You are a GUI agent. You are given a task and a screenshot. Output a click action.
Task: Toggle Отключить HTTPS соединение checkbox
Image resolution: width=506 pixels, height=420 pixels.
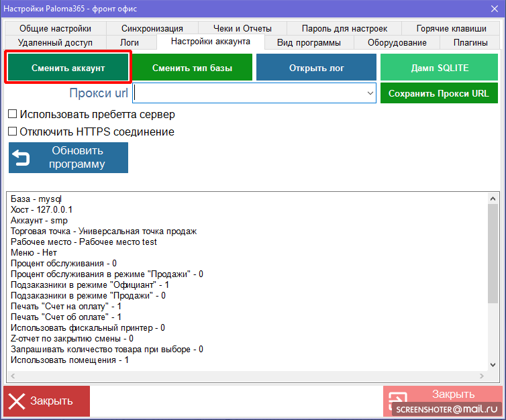point(12,132)
